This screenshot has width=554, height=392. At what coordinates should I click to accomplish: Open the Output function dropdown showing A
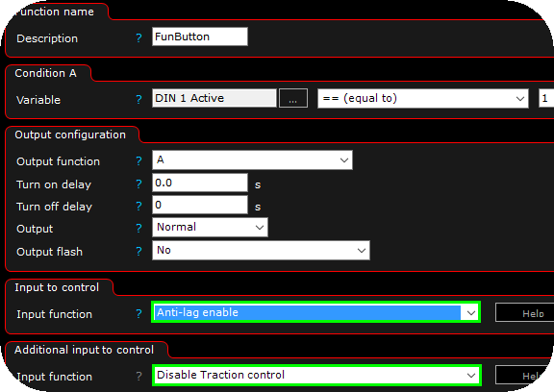click(252, 160)
